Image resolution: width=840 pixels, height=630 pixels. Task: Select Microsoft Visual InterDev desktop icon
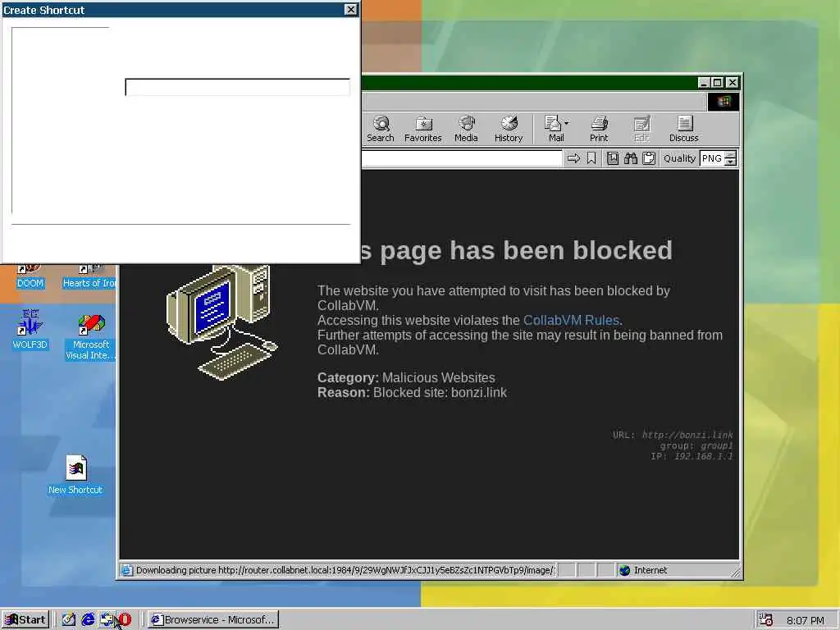click(90, 337)
